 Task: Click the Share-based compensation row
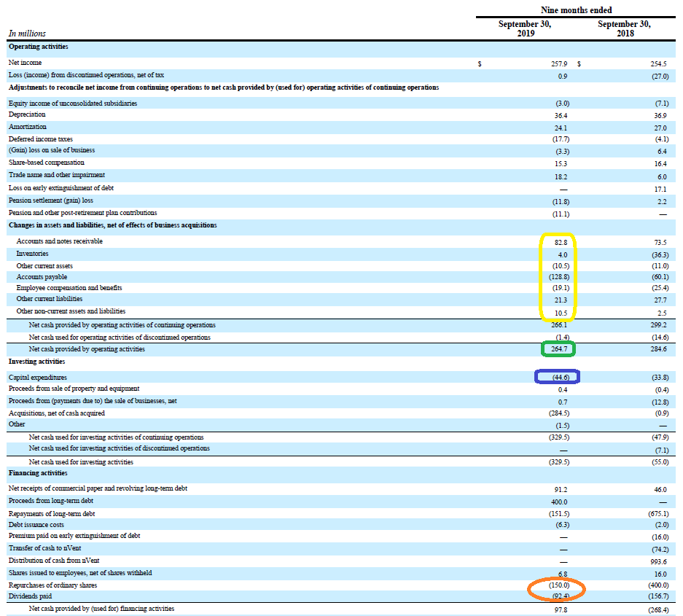[47, 162]
